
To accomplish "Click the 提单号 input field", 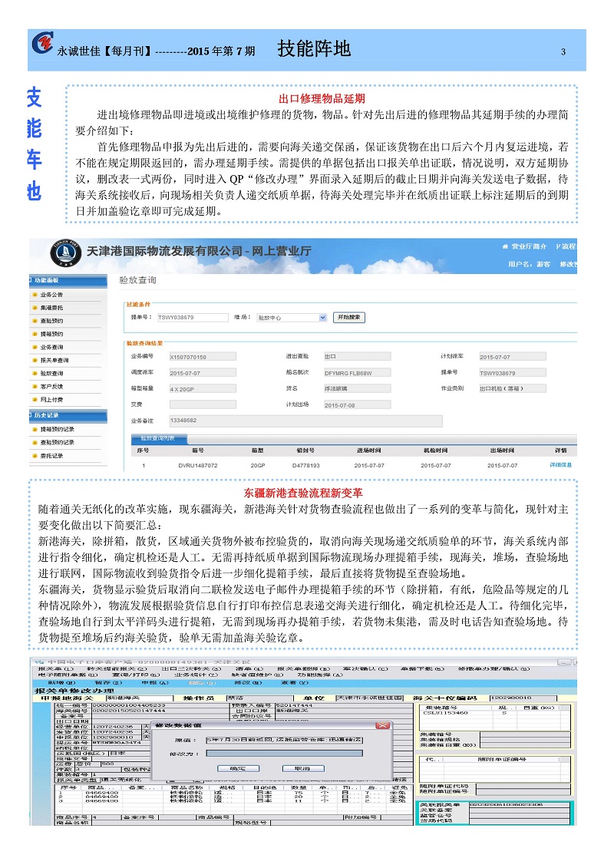I will click(x=191, y=317).
